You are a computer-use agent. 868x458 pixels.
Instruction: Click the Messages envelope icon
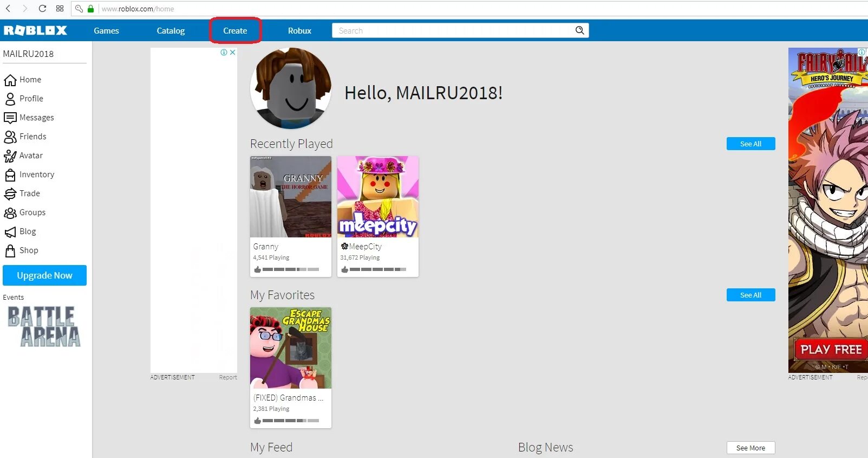10,118
